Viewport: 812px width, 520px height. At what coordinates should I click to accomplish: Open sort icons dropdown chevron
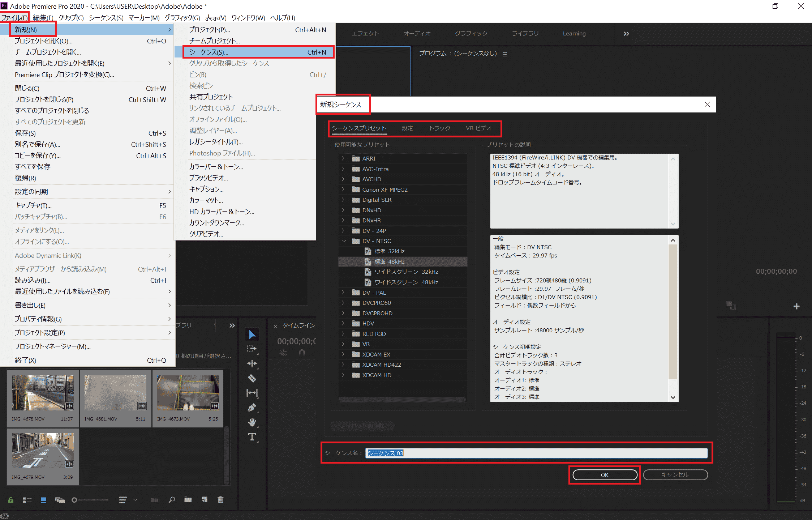[135, 500]
